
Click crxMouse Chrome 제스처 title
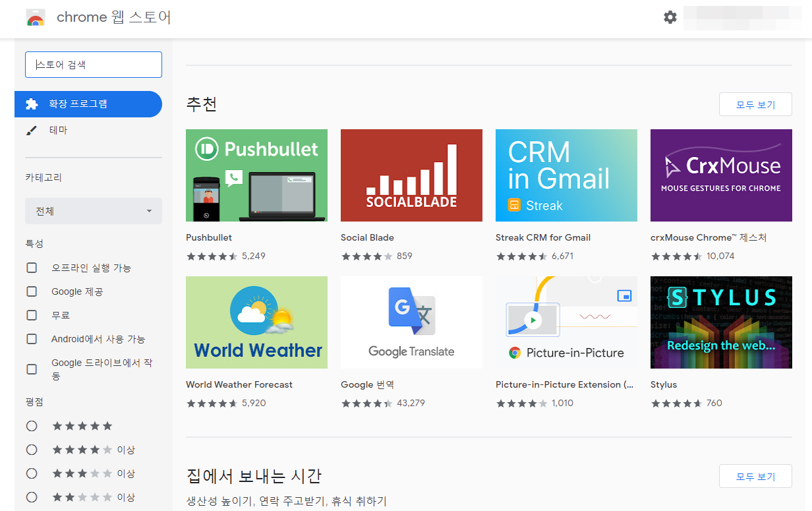(x=709, y=237)
